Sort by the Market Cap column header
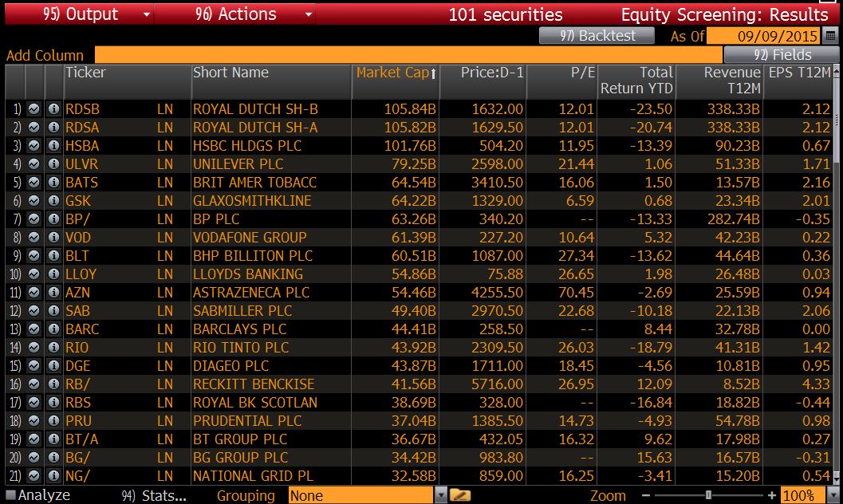 396,73
